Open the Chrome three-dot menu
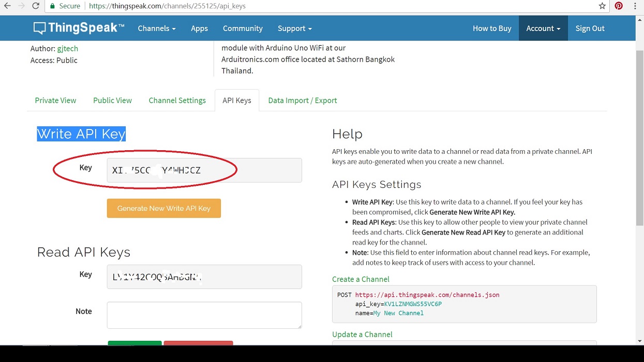Image resolution: width=644 pixels, height=362 pixels. 635,6
